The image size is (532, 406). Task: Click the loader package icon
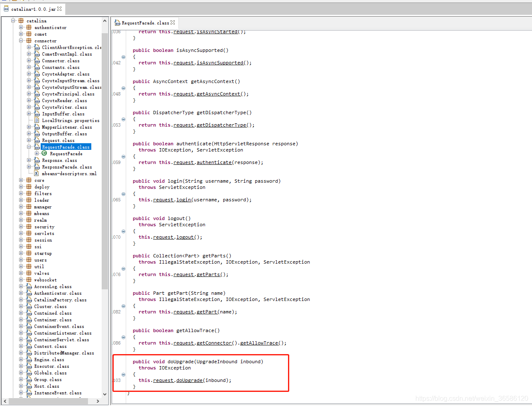point(29,200)
